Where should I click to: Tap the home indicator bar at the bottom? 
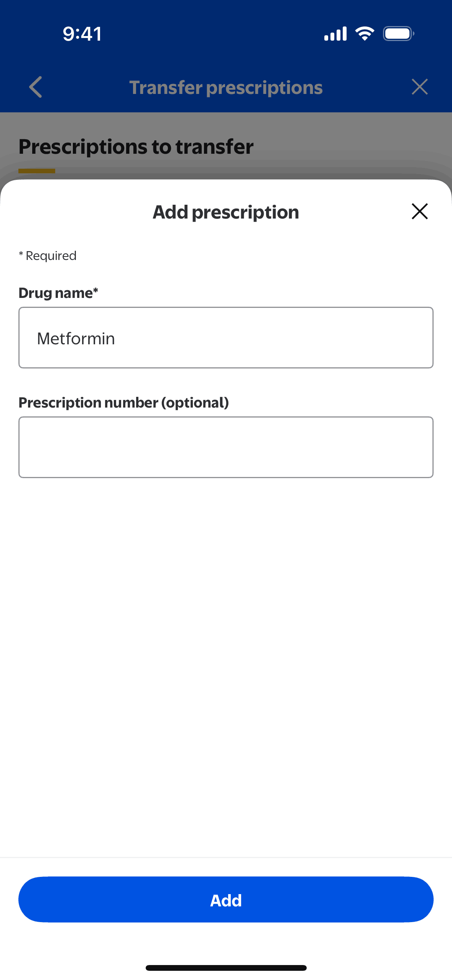pyautogui.click(x=226, y=967)
